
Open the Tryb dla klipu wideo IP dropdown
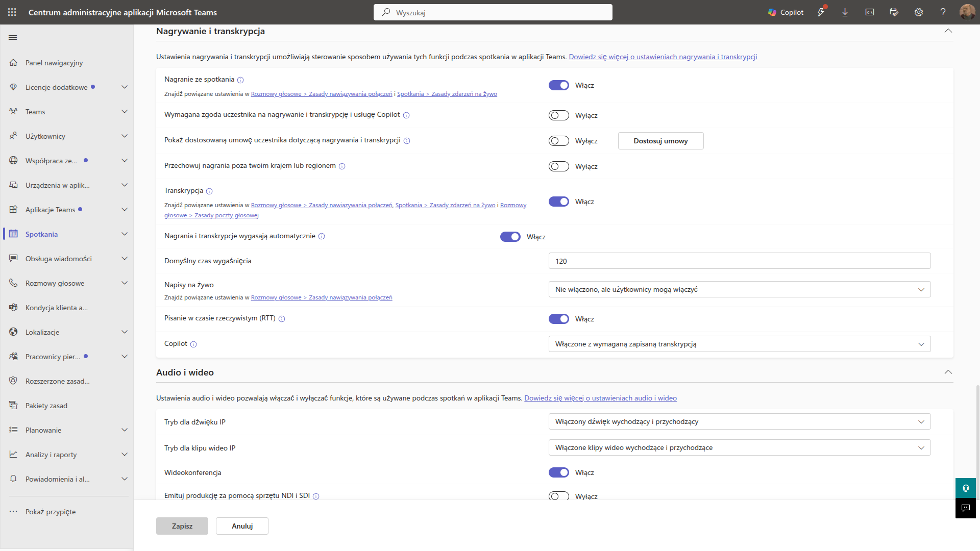pos(740,447)
